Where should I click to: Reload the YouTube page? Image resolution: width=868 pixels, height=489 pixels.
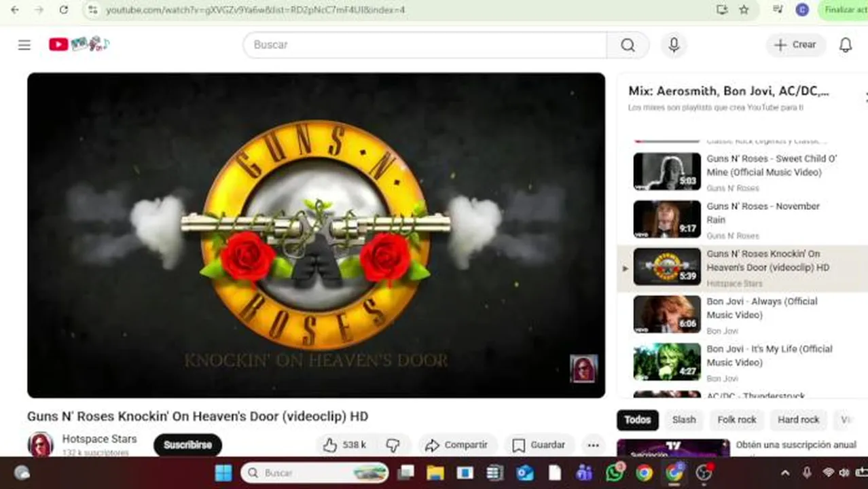(x=63, y=10)
